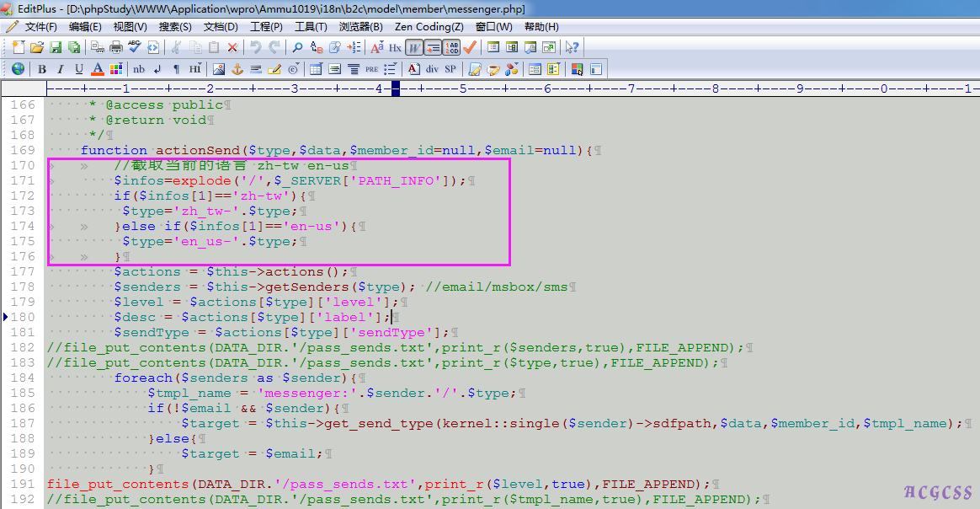Open the font color dropdown
980x509 pixels.
(98, 69)
